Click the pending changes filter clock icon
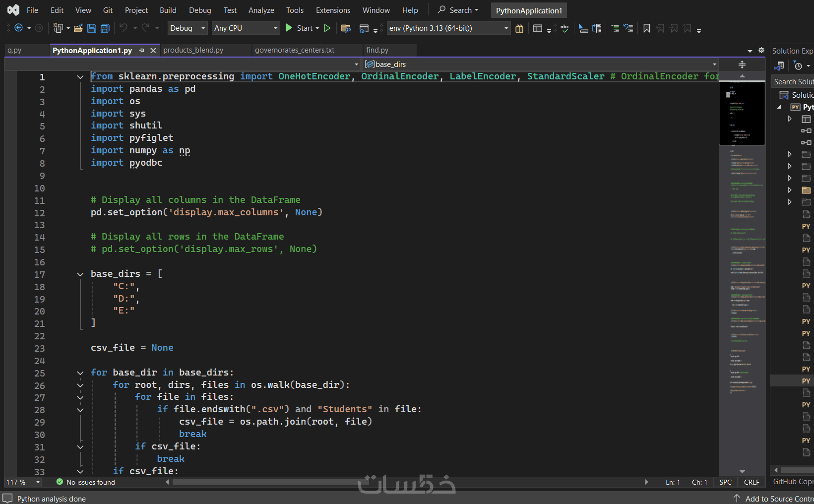 point(798,65)
